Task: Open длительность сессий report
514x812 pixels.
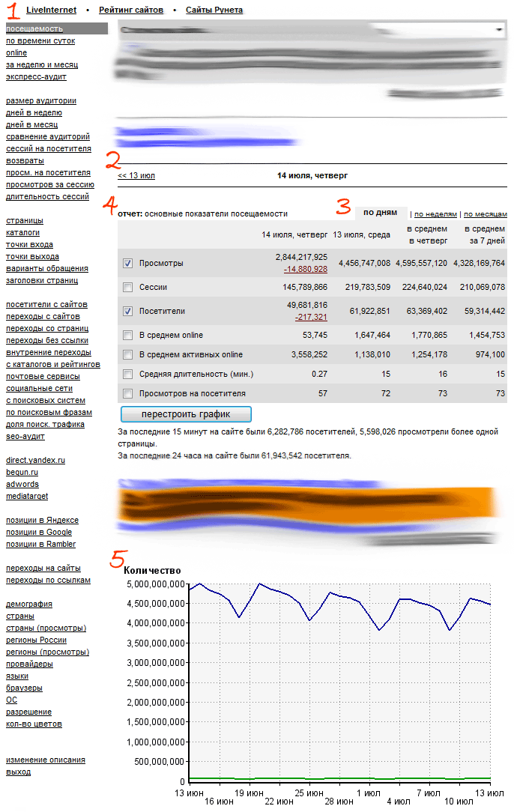Action: tap(47, 196)
